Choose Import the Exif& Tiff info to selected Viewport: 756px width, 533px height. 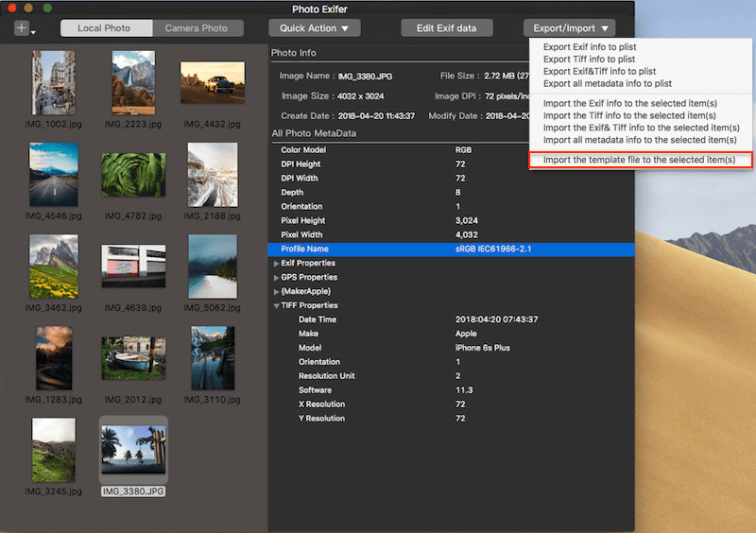(x=642, y=128)
